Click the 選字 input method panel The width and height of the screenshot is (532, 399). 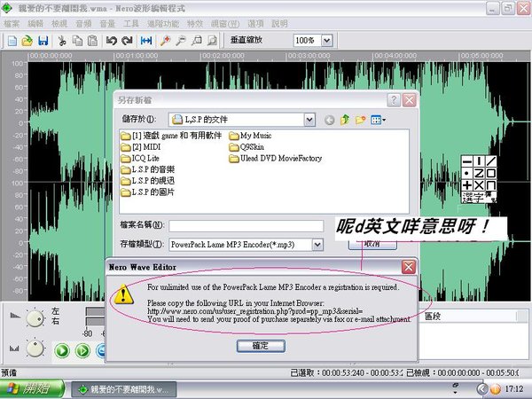click(479, 179)
